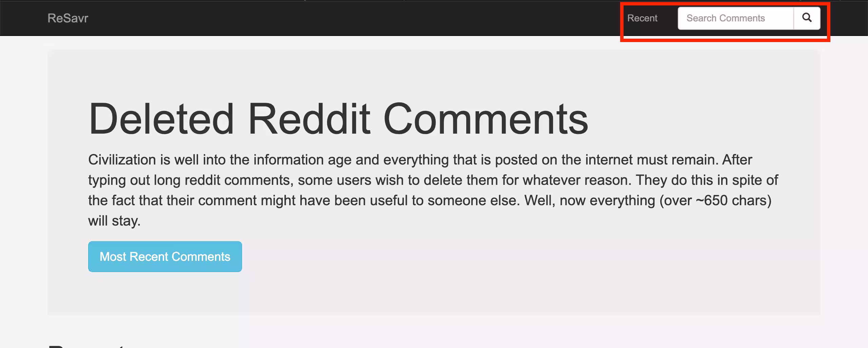
Task: Click the word Civilization in the description
Action: [122, 160]
